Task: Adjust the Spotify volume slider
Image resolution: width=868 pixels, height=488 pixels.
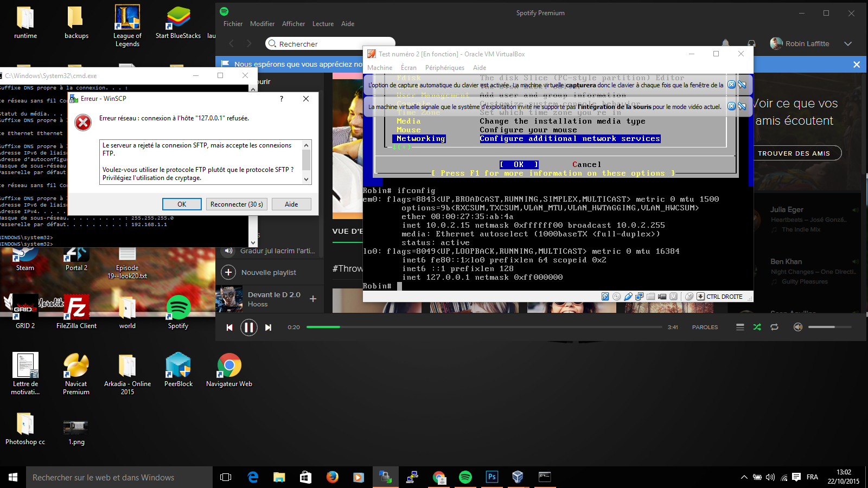Action: (829, 327)
